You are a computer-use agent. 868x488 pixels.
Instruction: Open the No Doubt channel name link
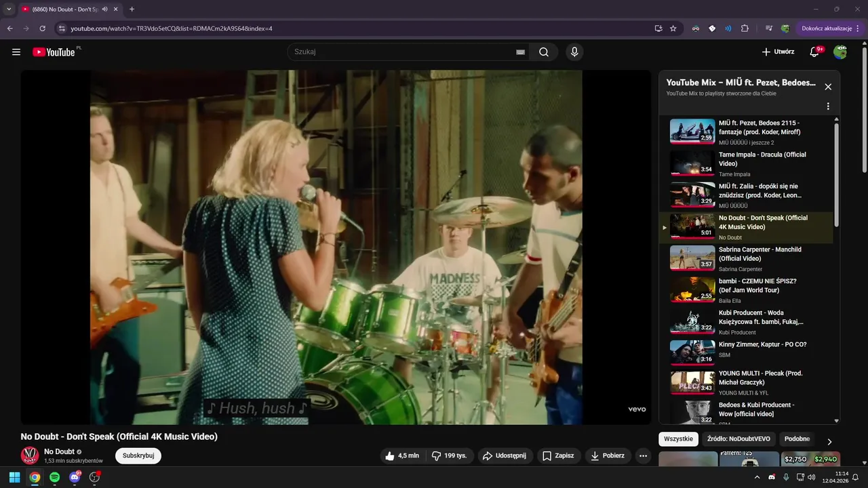pos(59,451)
